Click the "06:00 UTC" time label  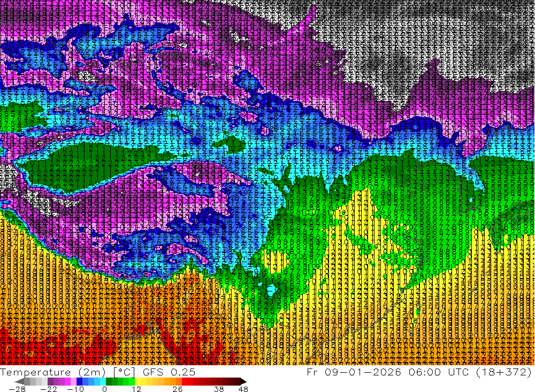(x=439, y=372)
